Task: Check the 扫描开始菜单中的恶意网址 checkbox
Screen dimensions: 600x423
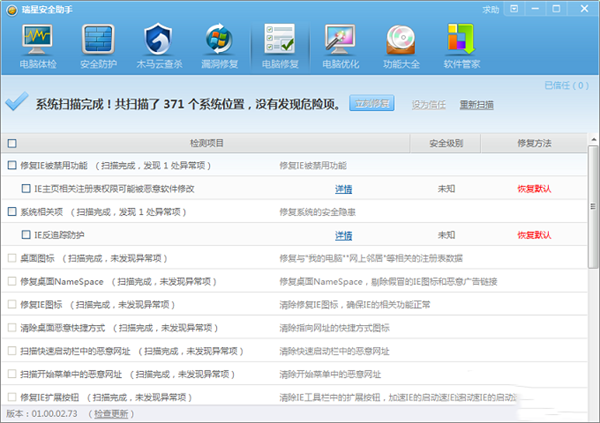Action: click(x=12, y=374)
